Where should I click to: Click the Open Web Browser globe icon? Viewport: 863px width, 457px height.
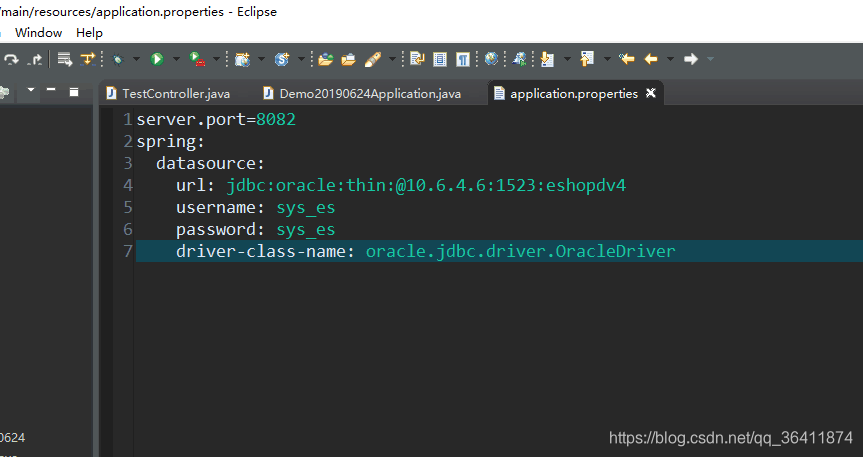pos(491,59)
